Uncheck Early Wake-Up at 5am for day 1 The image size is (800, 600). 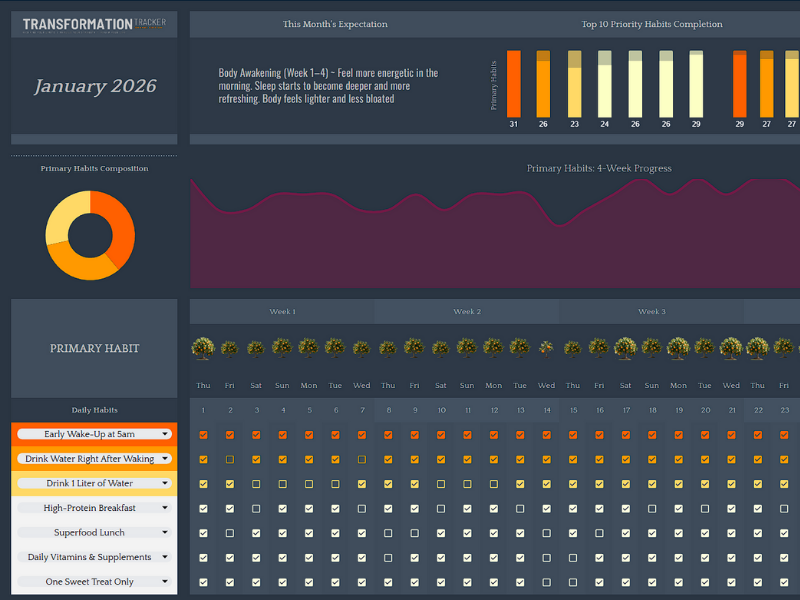(x=203, y=435)
